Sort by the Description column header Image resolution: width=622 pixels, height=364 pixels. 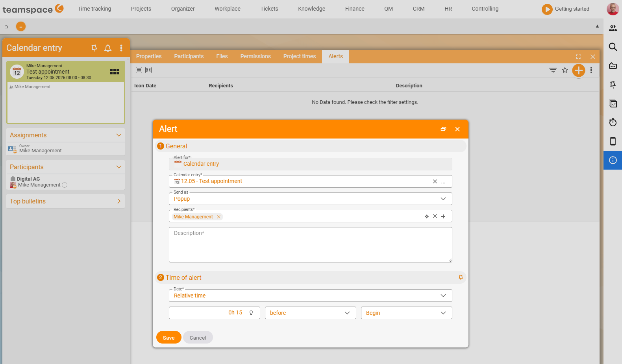[409, 86]
